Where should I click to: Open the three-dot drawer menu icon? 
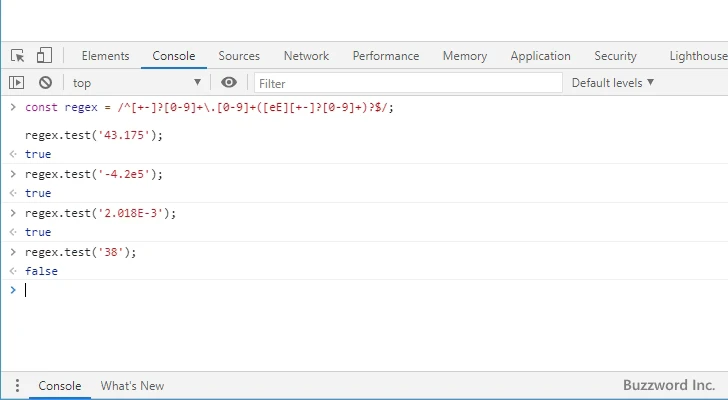[17, 386]
